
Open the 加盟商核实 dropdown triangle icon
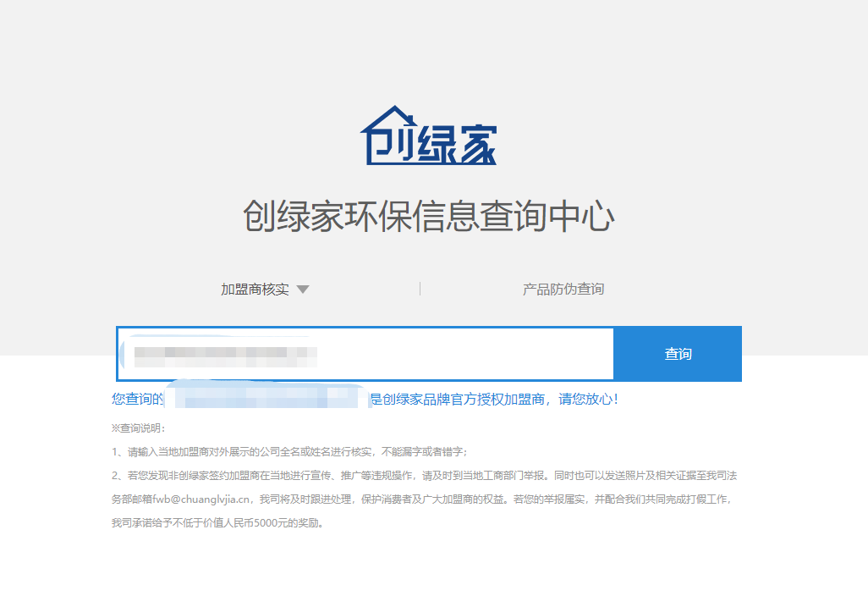point(303,289)
